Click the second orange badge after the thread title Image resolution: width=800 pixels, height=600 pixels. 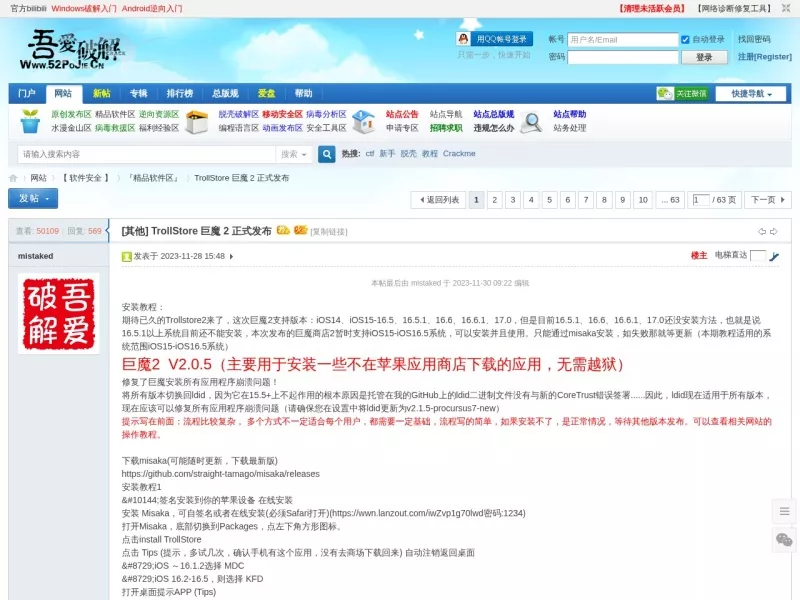coord(301,230)
